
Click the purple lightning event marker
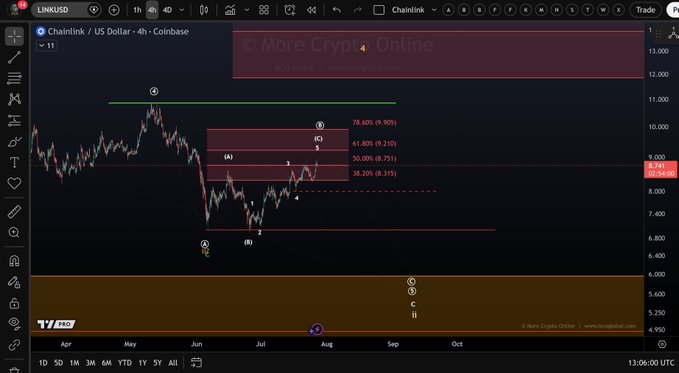click(317, 330)
